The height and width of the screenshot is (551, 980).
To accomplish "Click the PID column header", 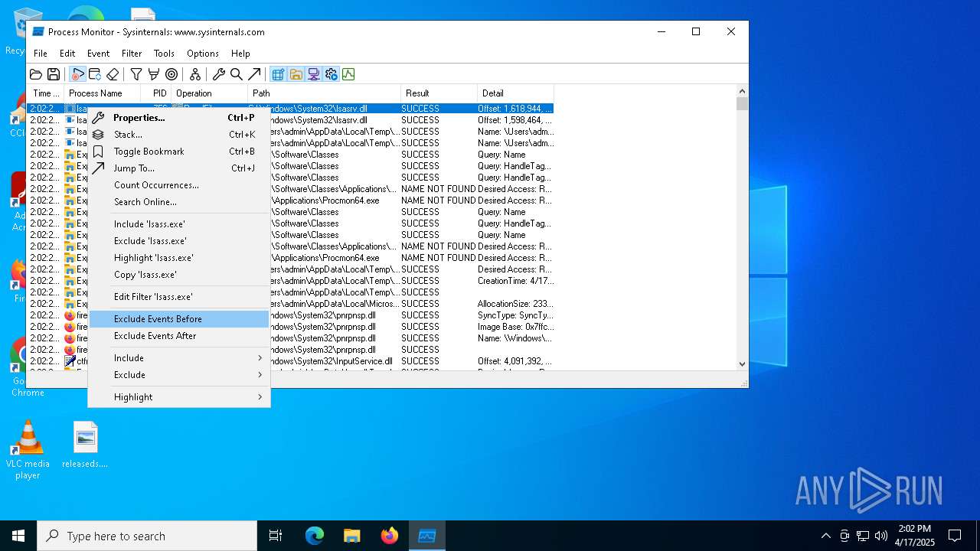I will click(x=156, y=93).
